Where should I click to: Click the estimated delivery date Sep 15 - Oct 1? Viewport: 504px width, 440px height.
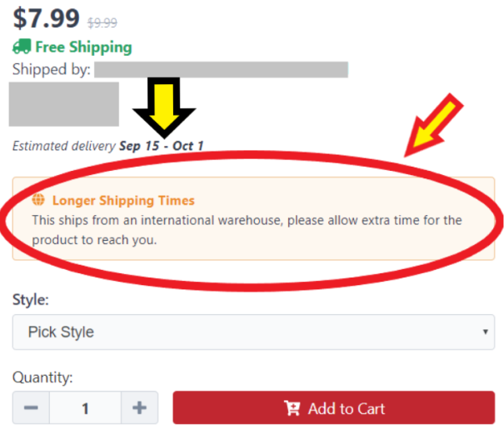click(162, 146)
